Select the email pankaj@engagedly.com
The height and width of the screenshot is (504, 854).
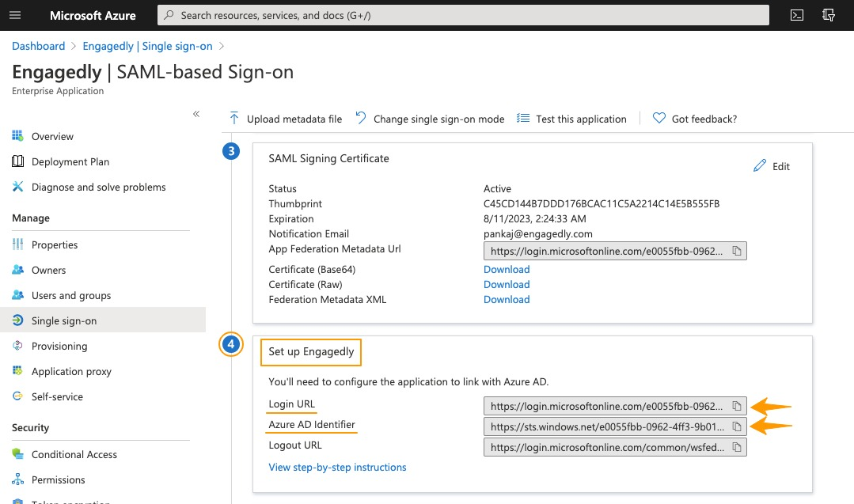click(x=538, y=234)
